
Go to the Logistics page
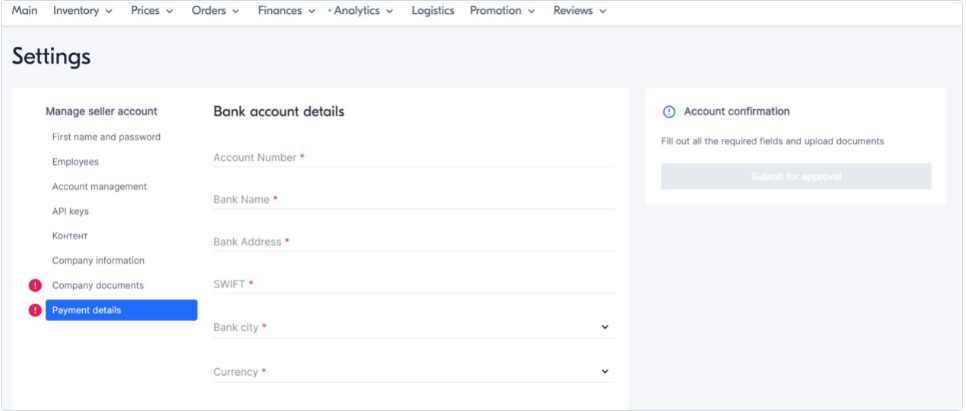pos(432,11)
